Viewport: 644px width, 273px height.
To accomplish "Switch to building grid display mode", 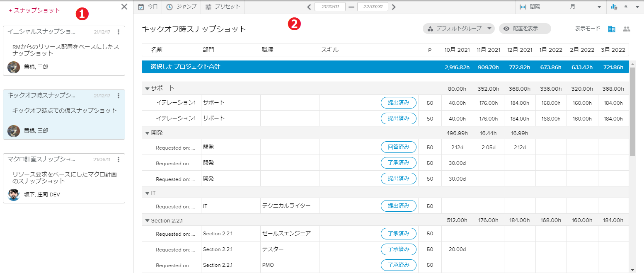I will (612, 29).
